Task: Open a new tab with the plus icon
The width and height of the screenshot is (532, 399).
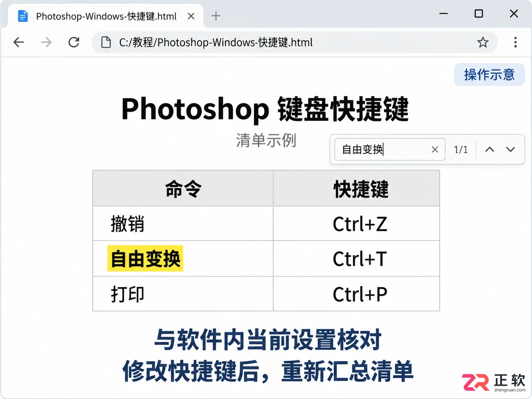Action: (x=216, y=16)
